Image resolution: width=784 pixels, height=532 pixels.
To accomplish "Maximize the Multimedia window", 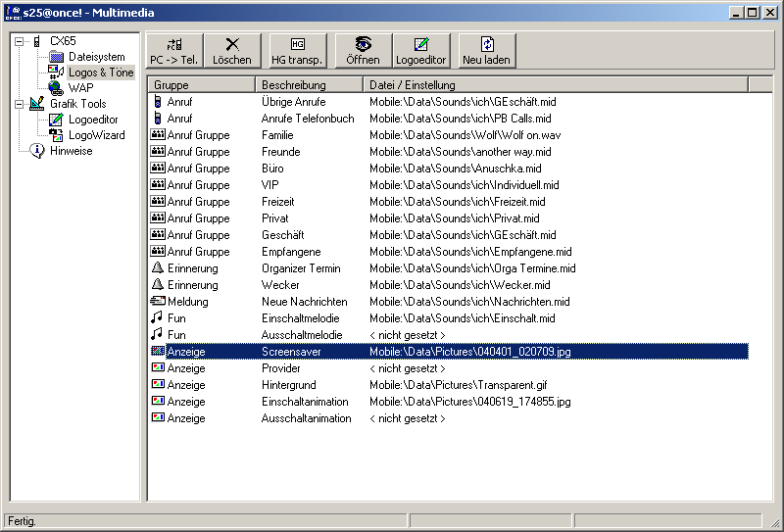I will coord(753,12).
